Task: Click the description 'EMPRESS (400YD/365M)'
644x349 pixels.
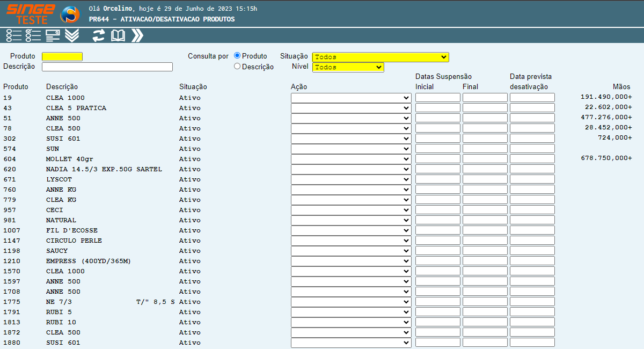Action: tap(89, 261)
